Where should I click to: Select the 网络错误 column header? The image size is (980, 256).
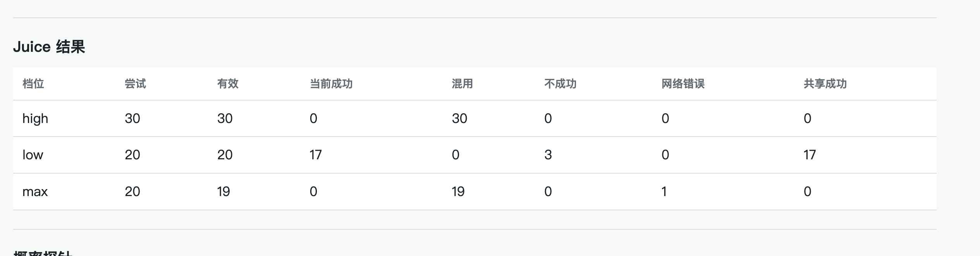tap(683, 84)
